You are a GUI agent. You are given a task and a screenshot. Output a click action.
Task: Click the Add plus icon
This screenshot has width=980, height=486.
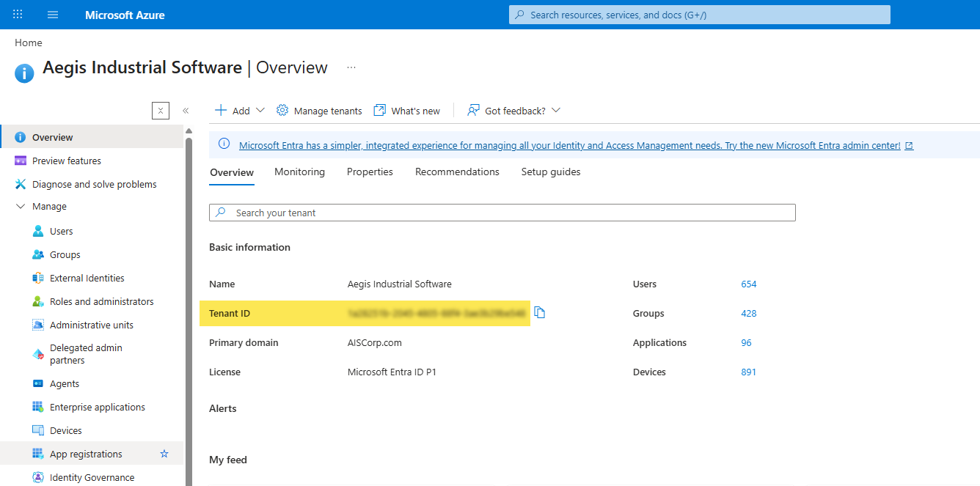221,111
